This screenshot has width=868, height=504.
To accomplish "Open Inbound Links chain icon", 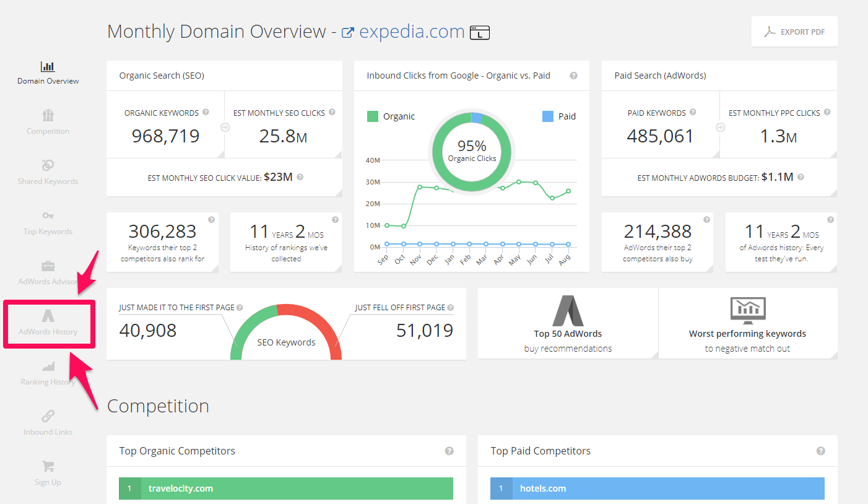I will click(x=48, y=416).
